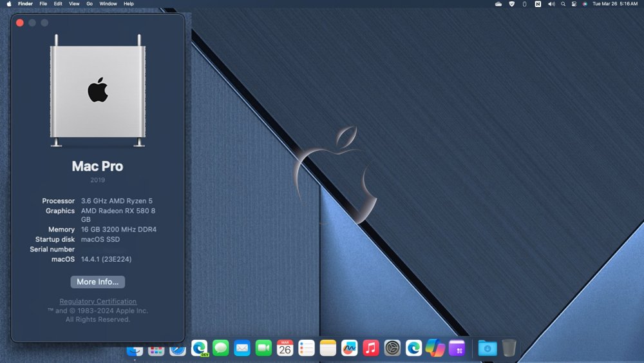This screenshot has height=363, width=644.
Task: Open the Finder menu
Action: point(26,4)
